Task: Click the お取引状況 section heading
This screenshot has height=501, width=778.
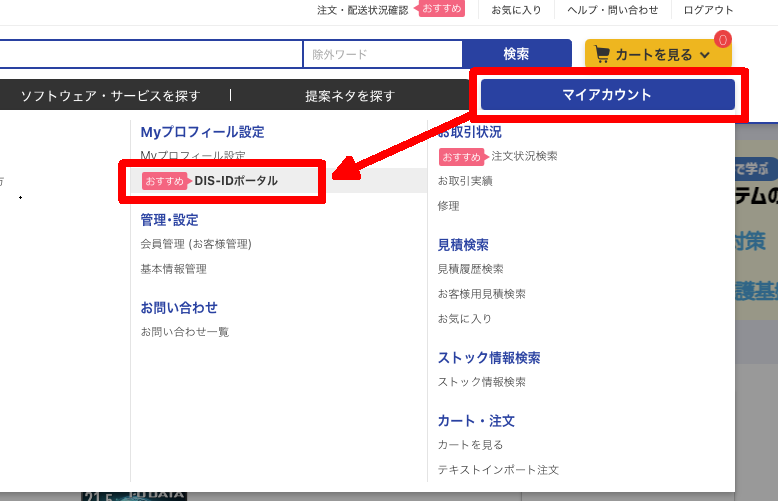Action: [x=470, y=132]
